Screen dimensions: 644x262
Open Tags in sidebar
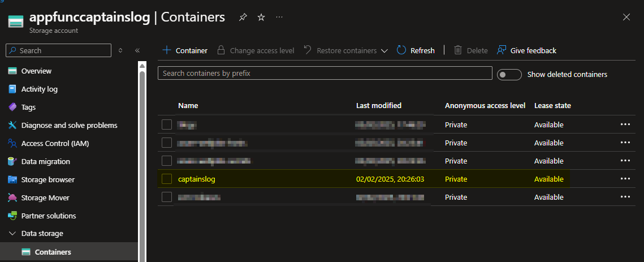28,107
